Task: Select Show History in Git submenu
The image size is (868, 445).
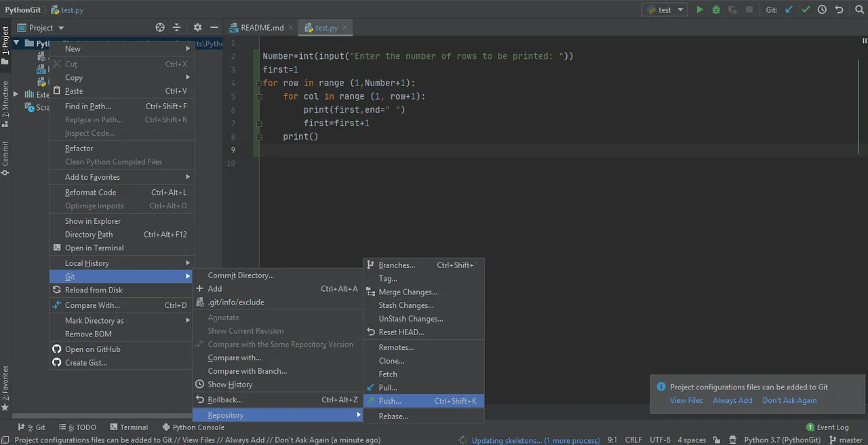Action: point(278,385)
